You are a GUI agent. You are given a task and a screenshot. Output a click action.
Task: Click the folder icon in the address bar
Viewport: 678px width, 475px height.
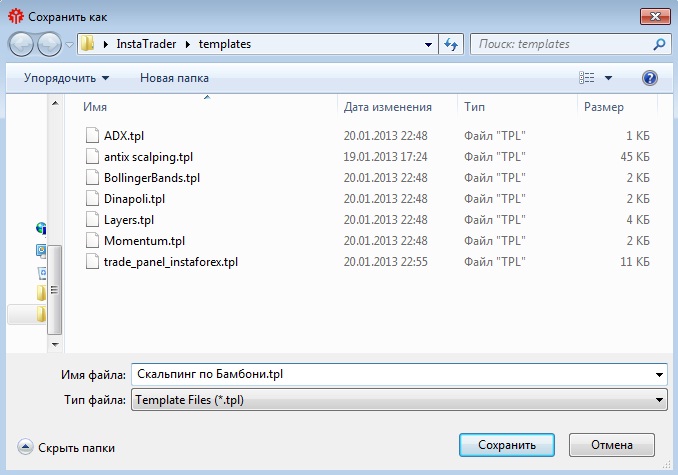[87, 44]
